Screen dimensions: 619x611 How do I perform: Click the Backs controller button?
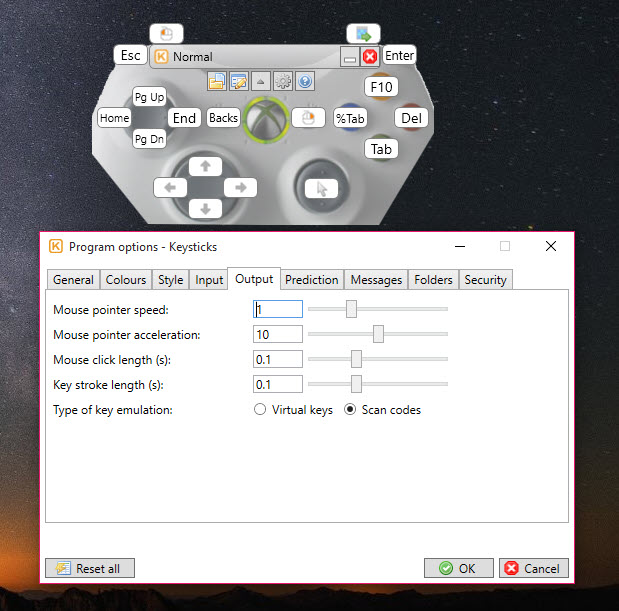coord(223,118)
